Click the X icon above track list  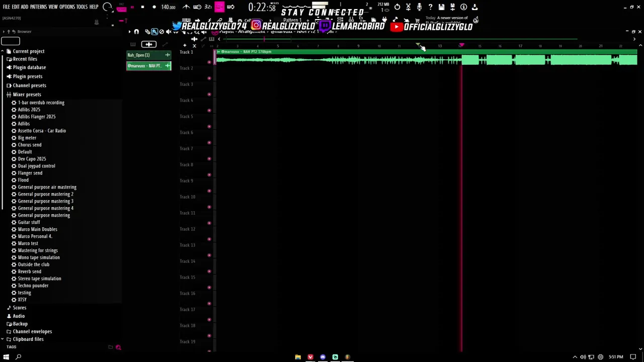(194, 46)
